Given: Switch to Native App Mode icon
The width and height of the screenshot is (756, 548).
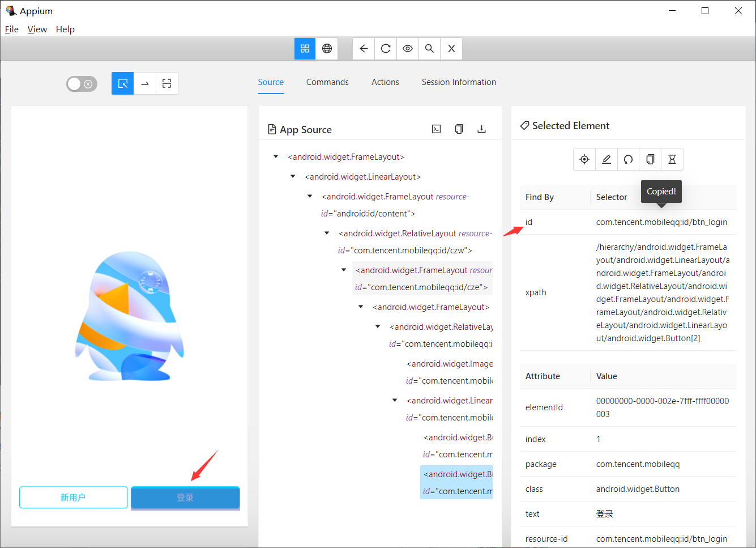Looking at the screenshot, I should (305, 49).
